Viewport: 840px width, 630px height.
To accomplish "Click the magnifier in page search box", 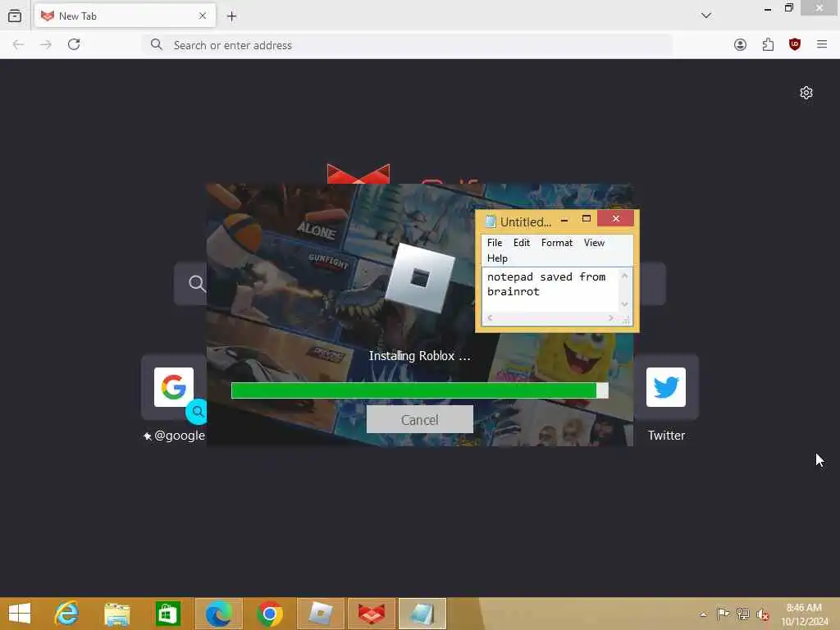I will [x=197, y=283].
